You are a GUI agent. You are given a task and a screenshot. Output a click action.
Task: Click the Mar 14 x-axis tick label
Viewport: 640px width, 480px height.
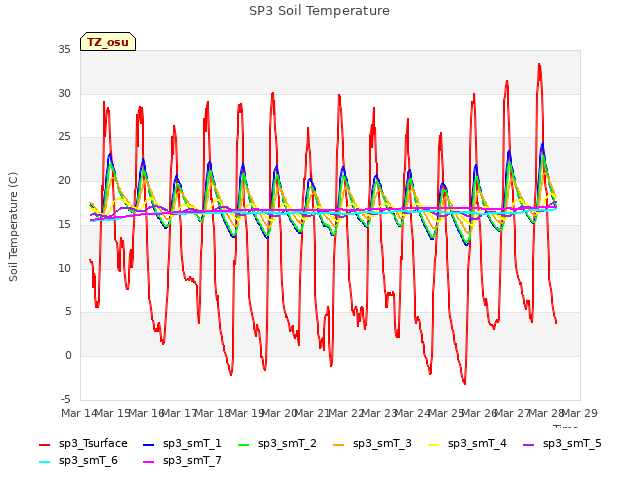click(79, 413)
